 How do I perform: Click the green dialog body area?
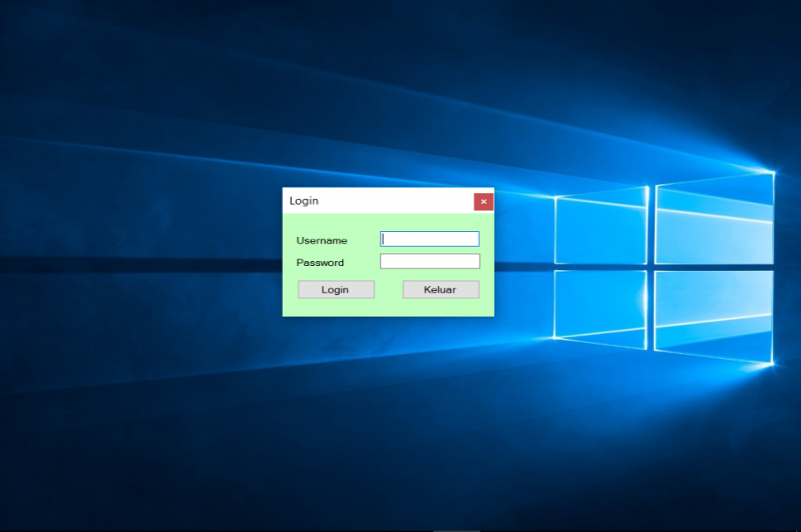click(388, 307)
